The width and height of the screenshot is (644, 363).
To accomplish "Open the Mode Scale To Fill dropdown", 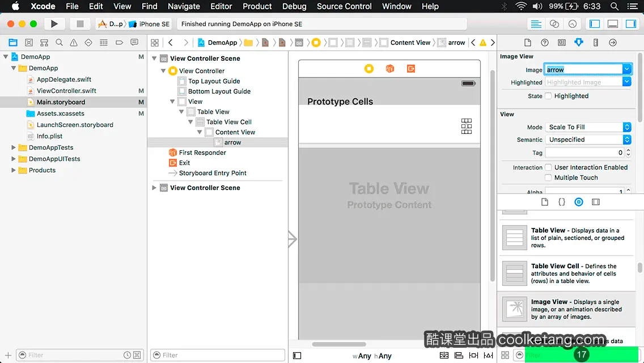I will tap(588, 127).
